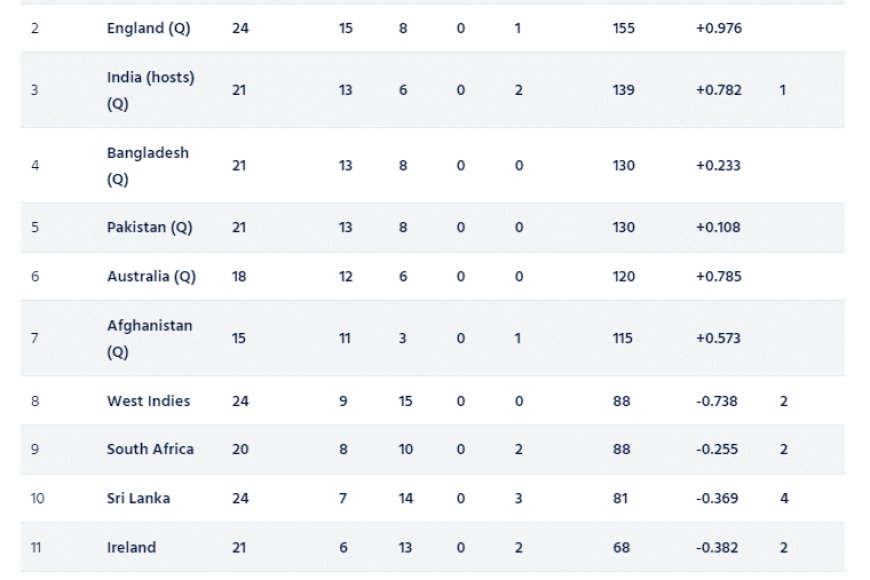Click the Bangladesh (Q) team name
This screenshot has height=580, width=870.
pyautogui.click(x=148, y=165)
